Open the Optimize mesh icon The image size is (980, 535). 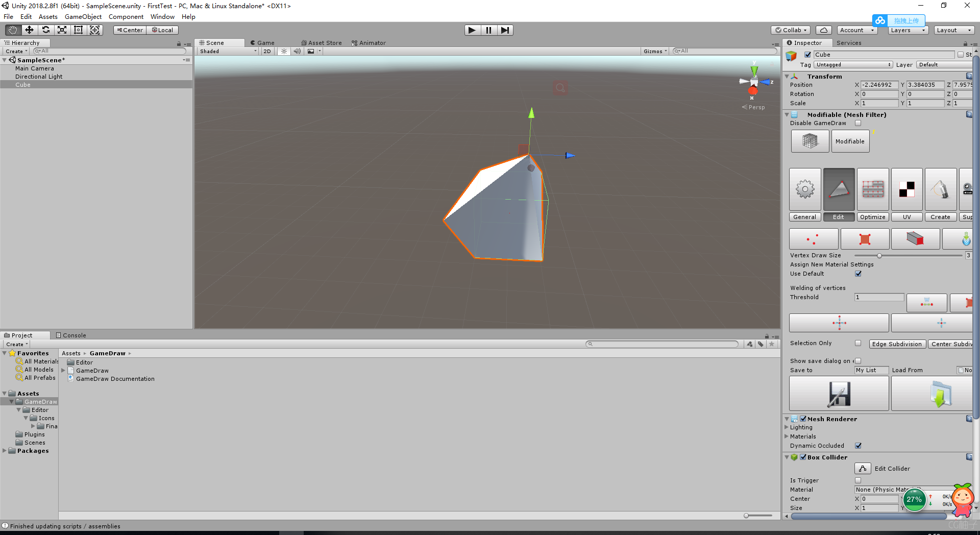pos(873,189)
